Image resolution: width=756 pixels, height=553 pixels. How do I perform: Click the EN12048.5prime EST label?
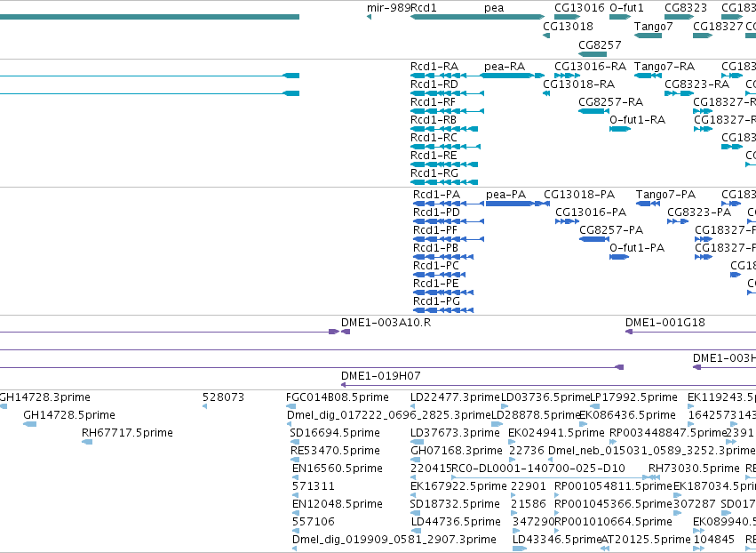click(338, 504)
